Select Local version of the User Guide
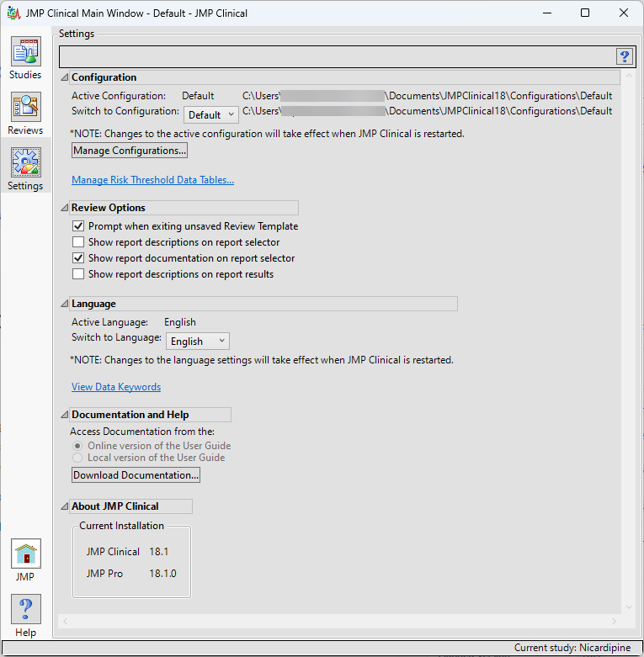 (77, 458)
